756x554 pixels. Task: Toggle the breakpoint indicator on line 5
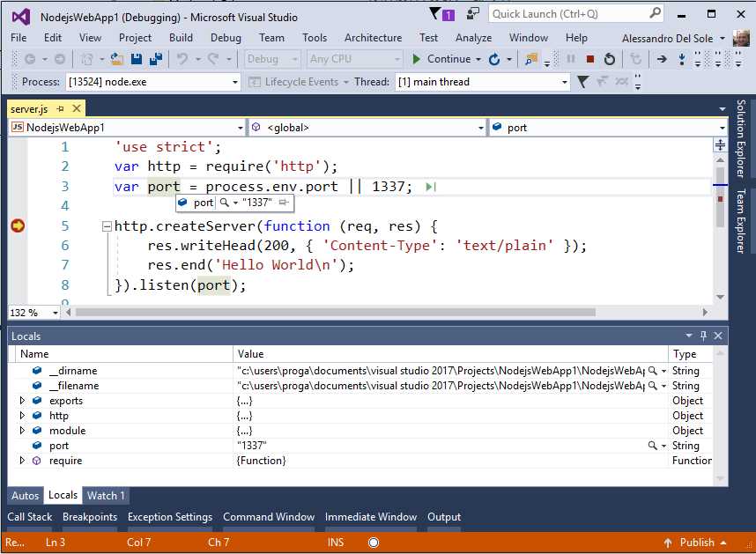click(x=18, y=225)
